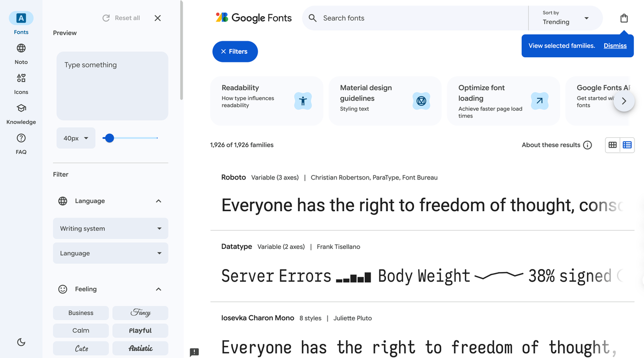Toggle dark mode with moon icon

pyautogui.click(x=21, y=342)
